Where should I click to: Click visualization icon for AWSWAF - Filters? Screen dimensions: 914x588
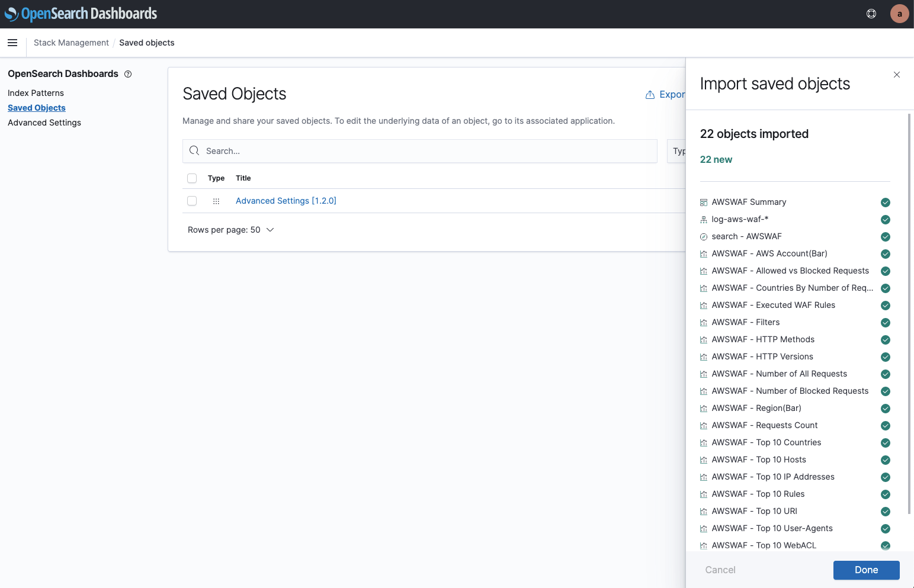click(704, 323)
